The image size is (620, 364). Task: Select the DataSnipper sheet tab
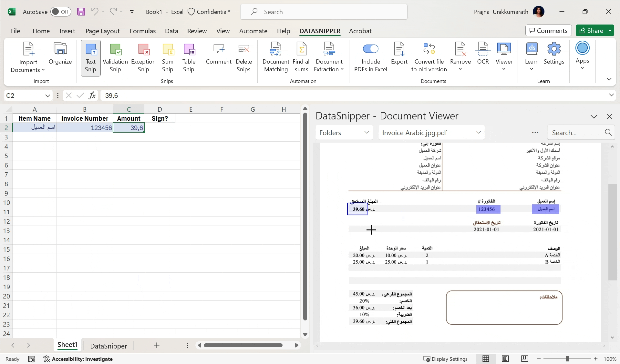point(108,346)
